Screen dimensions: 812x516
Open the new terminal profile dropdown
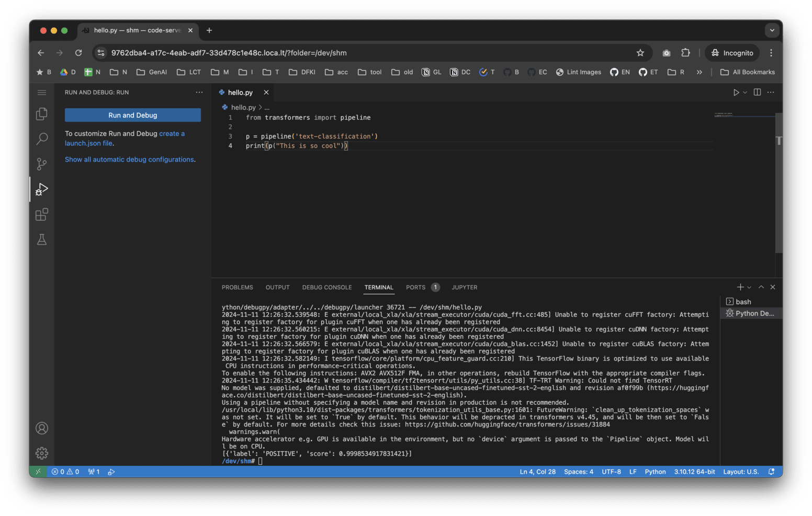click(748, 287)
